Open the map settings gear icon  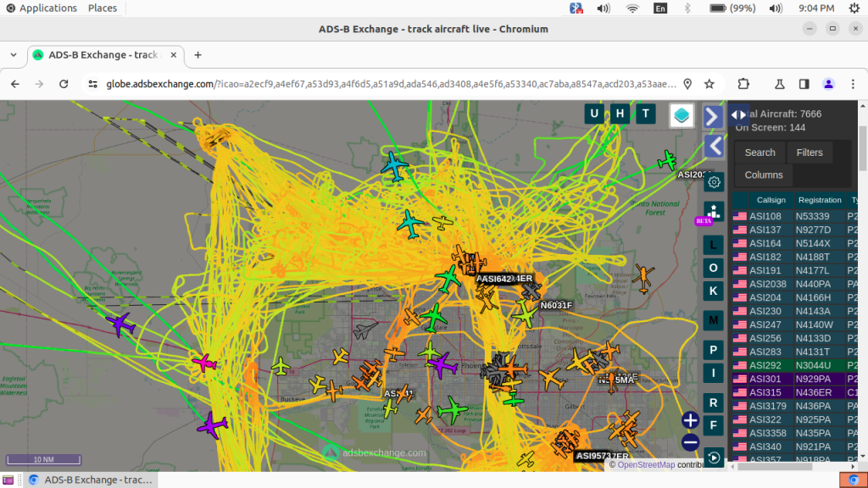tap(714, 182)
